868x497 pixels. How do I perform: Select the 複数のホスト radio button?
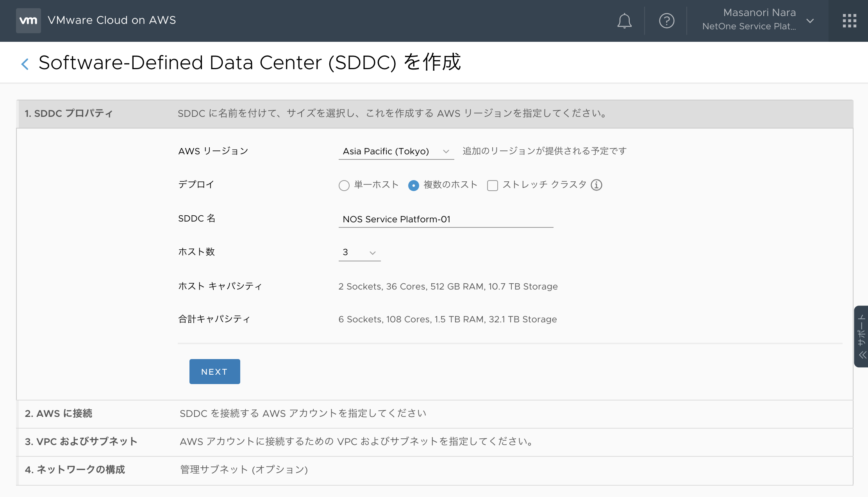pos(413,185)
